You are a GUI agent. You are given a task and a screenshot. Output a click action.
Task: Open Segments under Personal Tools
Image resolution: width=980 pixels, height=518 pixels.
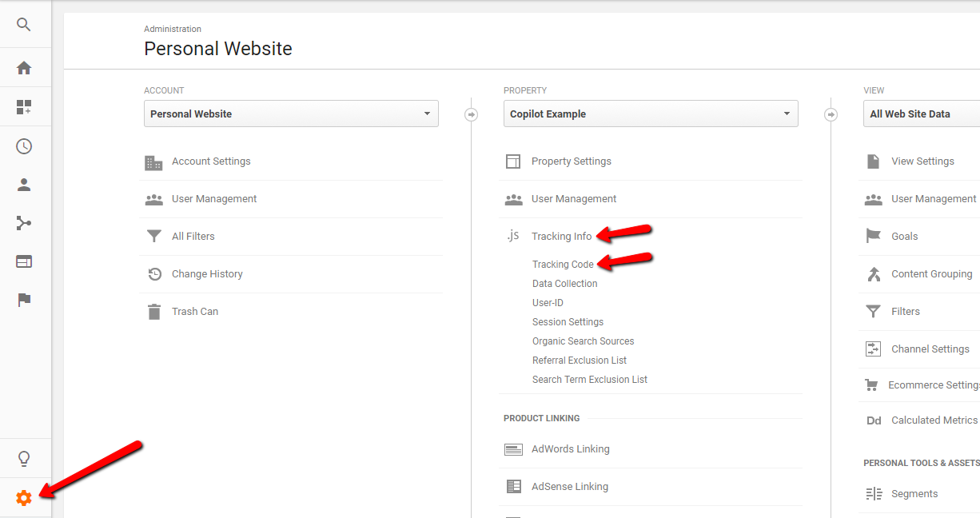tap(914, 494)
